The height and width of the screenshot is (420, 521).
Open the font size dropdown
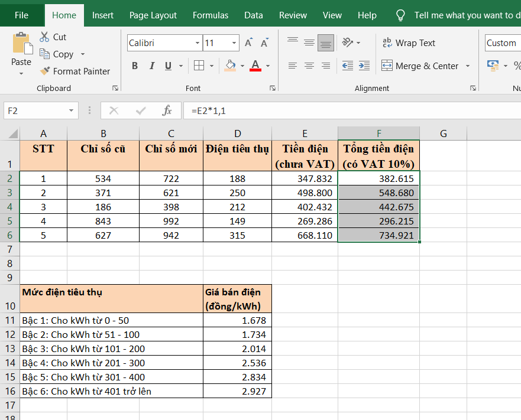(x=235, y=43)
